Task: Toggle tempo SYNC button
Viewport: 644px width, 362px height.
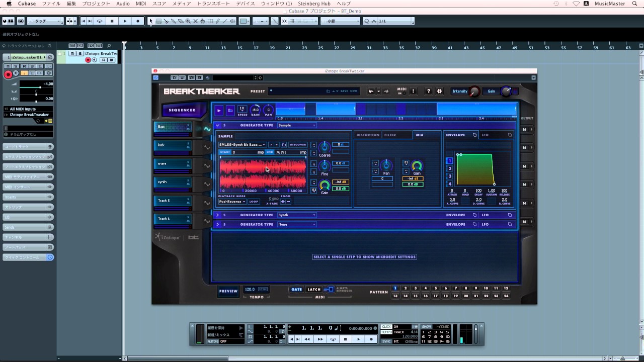Action: coord(263,289)
